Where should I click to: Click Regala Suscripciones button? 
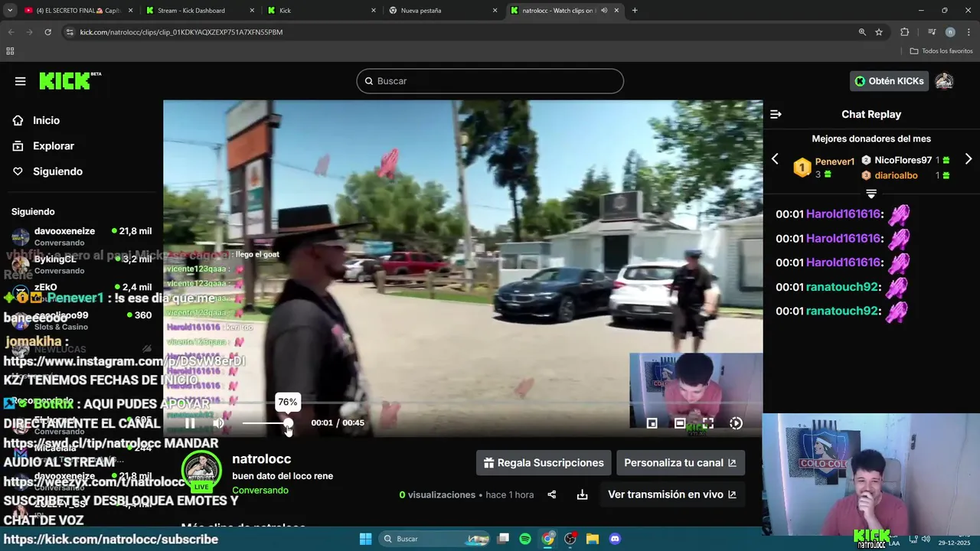(x=544, y=463)
